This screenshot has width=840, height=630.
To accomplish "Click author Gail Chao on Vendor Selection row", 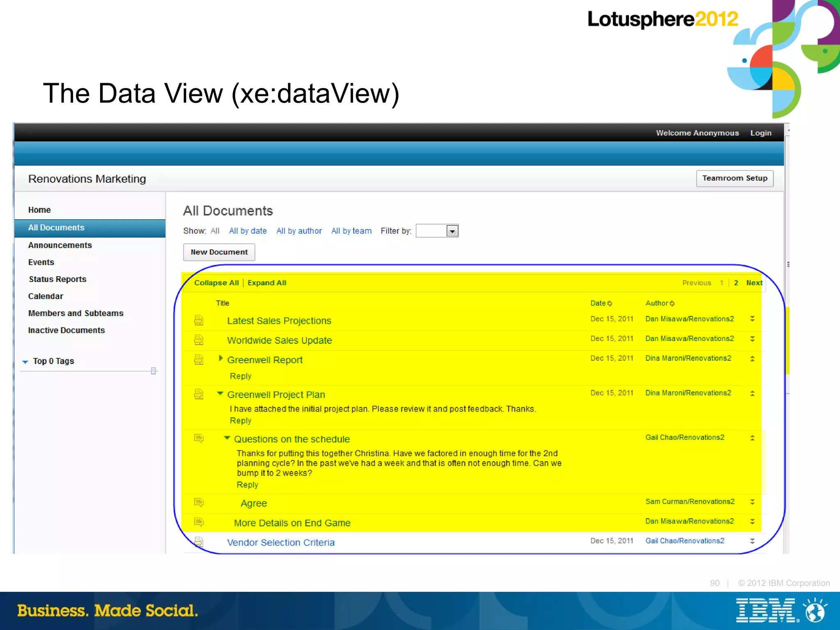I will (685, 541).
